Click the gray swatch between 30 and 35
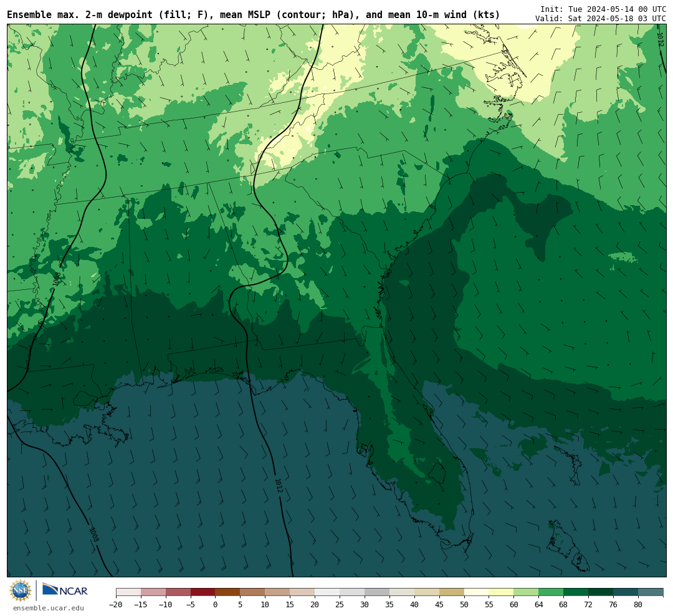The image size is (673, 616). coord(377,592)
